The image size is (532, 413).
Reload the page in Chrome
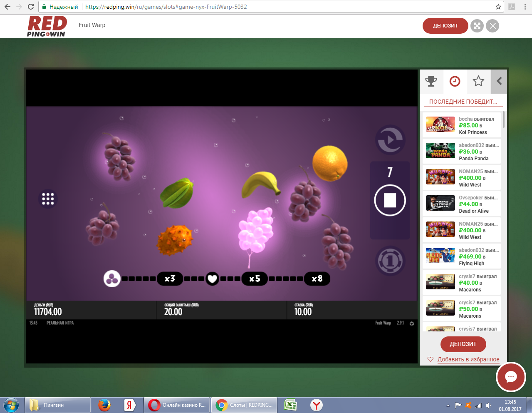[30, 7]
